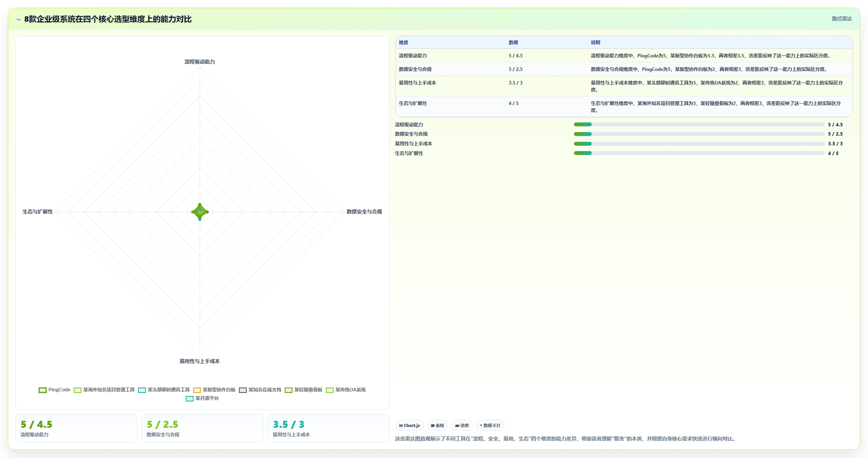Toggle 某海外知名项目管理工具 legend entry
868x458 pixels.
[104, 390]
